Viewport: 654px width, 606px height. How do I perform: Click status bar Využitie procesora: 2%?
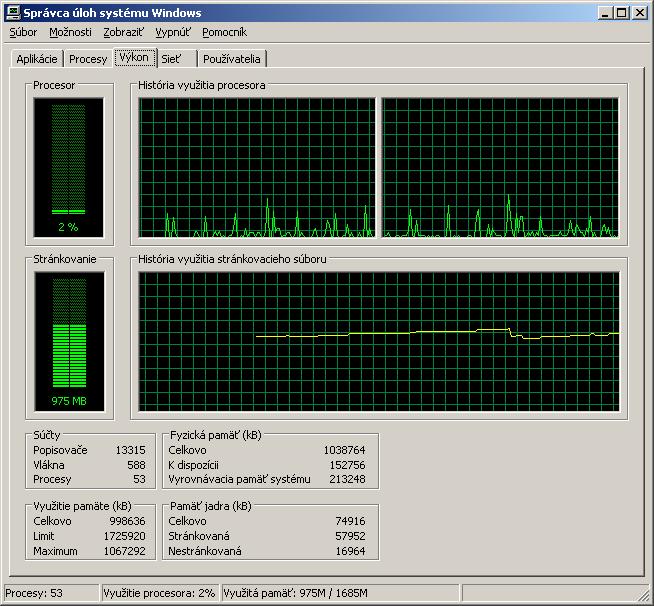point(160,593)
